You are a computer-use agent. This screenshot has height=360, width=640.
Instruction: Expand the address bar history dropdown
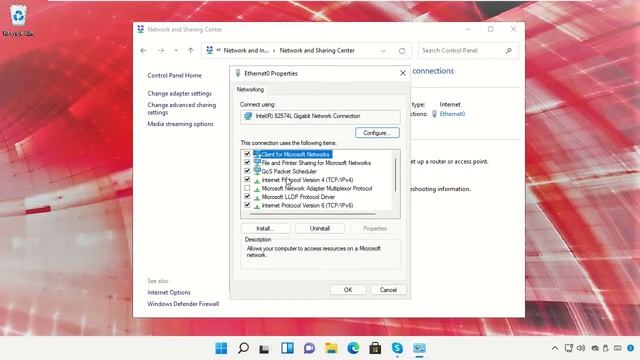coord(383,51)
